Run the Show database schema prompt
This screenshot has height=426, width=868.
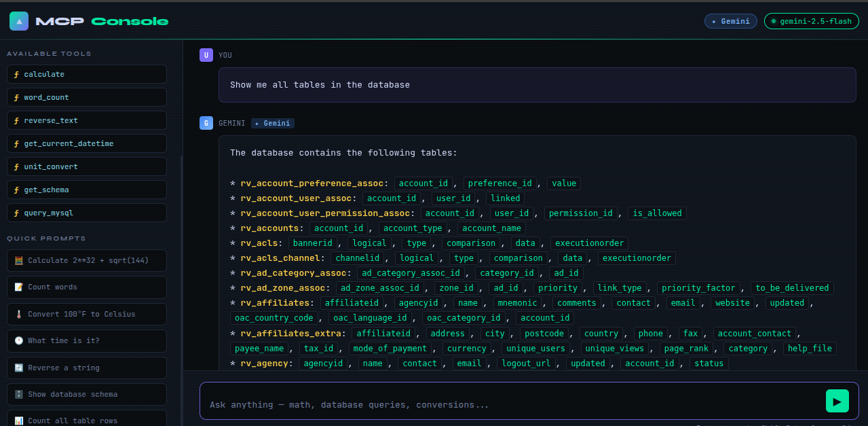pyautogui.click(x=87, y=394)
